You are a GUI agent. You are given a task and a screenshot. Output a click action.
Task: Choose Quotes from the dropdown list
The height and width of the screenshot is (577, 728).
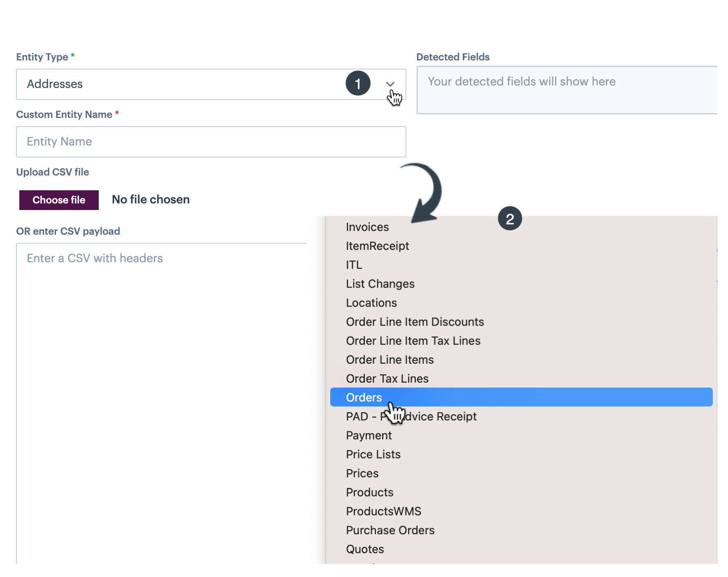[365, 549]
